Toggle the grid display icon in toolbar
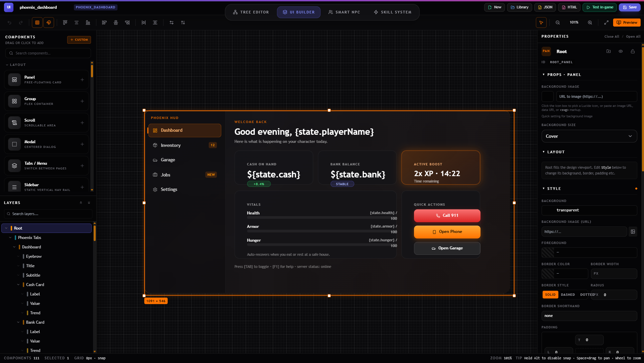 [37, 23]
